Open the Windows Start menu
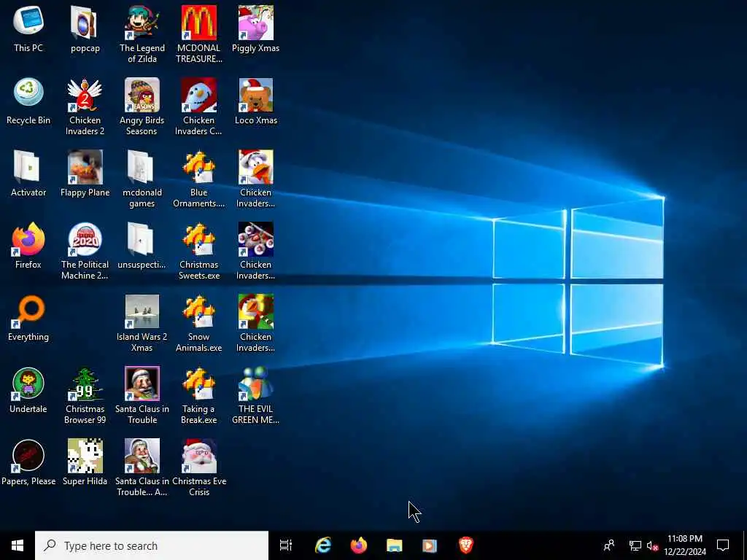Image resolution: width=747 pixels, height=560 pixels. tap(18, 545)
